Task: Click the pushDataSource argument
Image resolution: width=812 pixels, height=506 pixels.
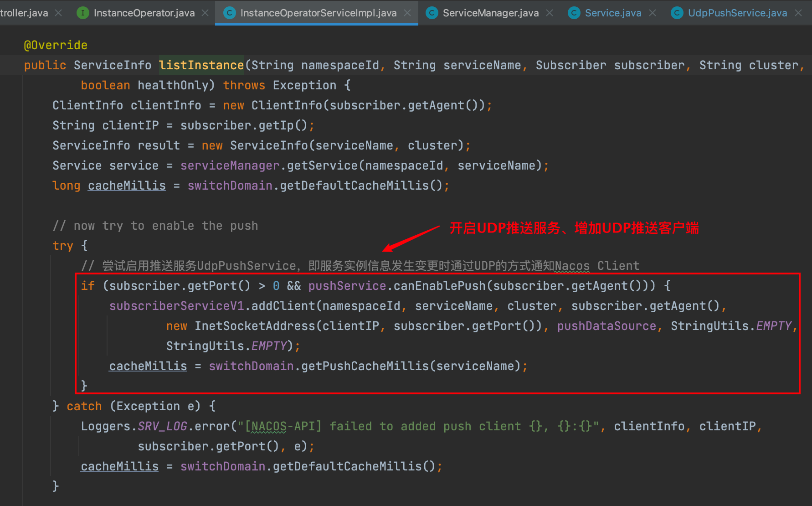Action: (x=606, y=326)
